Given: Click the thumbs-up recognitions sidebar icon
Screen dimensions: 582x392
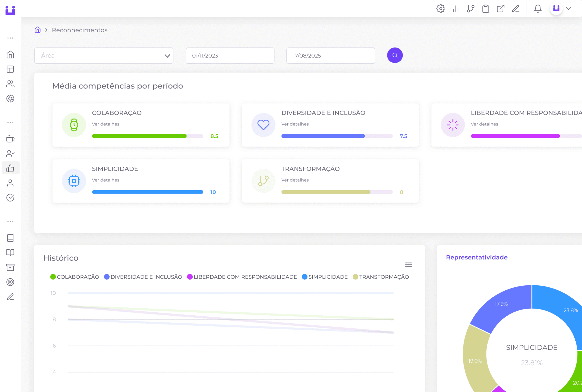Looking at the screenshot, I should pyautogui.click(x=10, y=168).
